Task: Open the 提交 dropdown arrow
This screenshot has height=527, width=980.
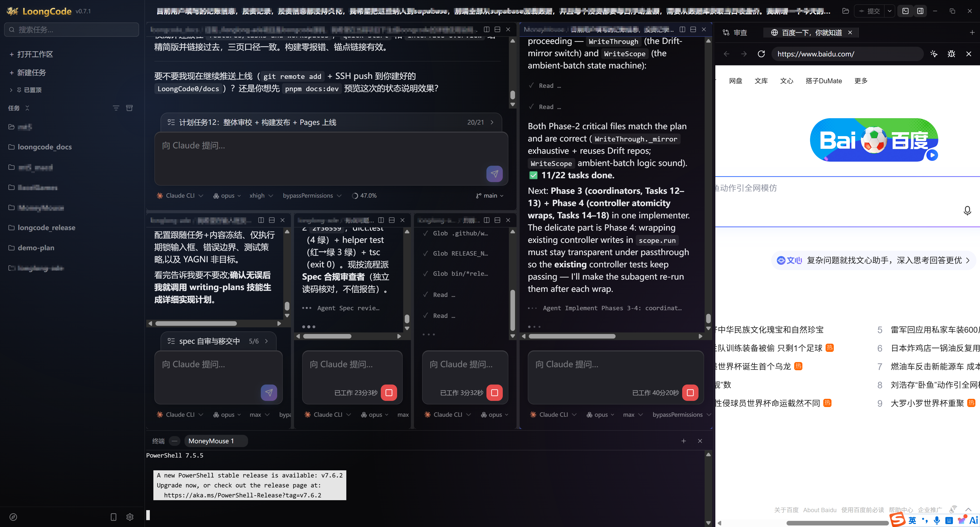Action: tap(889, 11)
